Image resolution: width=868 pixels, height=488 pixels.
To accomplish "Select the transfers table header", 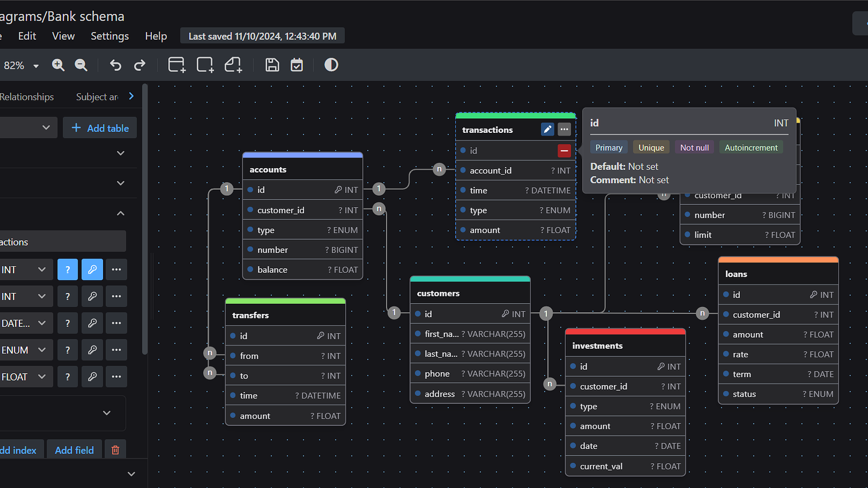I will (x=285, y=314).
